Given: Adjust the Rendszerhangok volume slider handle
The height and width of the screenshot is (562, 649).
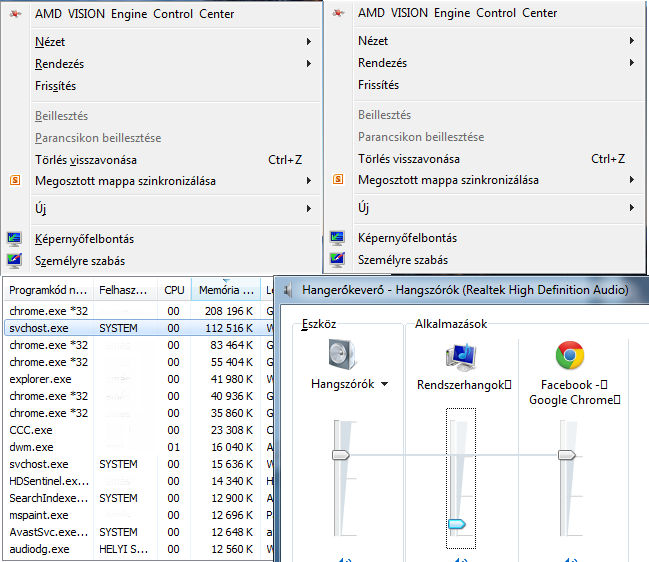Looking at the screenshot, I should coord(457,524).
